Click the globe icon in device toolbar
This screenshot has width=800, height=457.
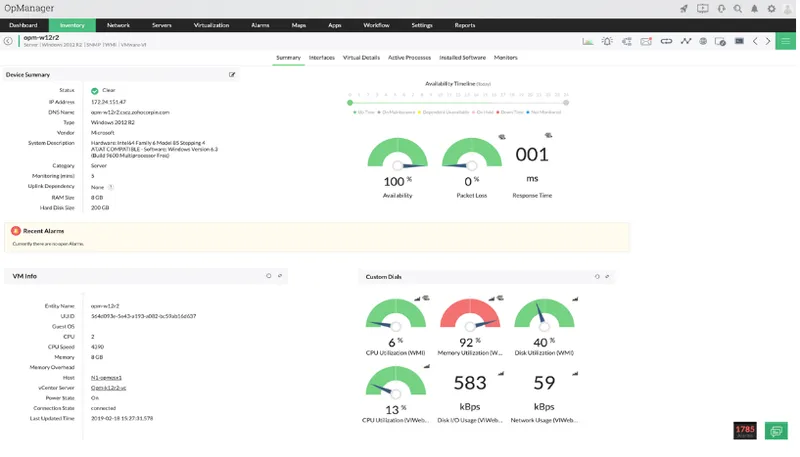[703, 41]
